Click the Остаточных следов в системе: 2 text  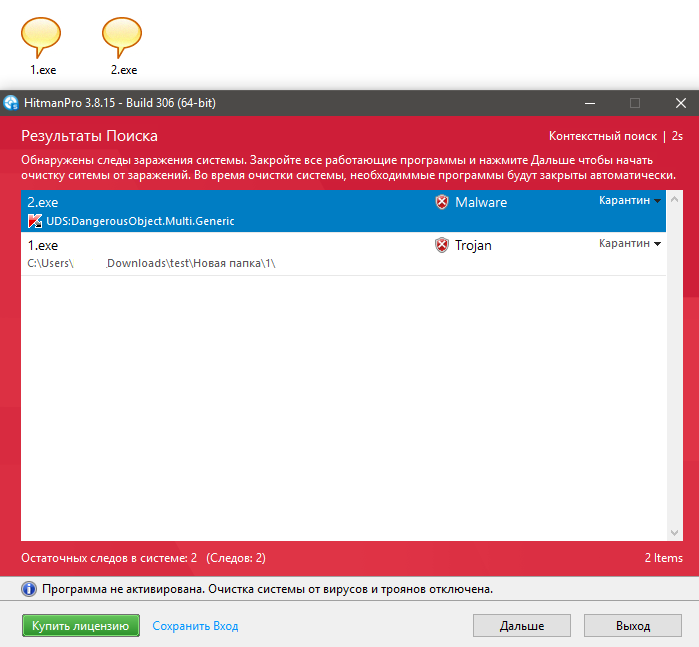pos(109,558)
